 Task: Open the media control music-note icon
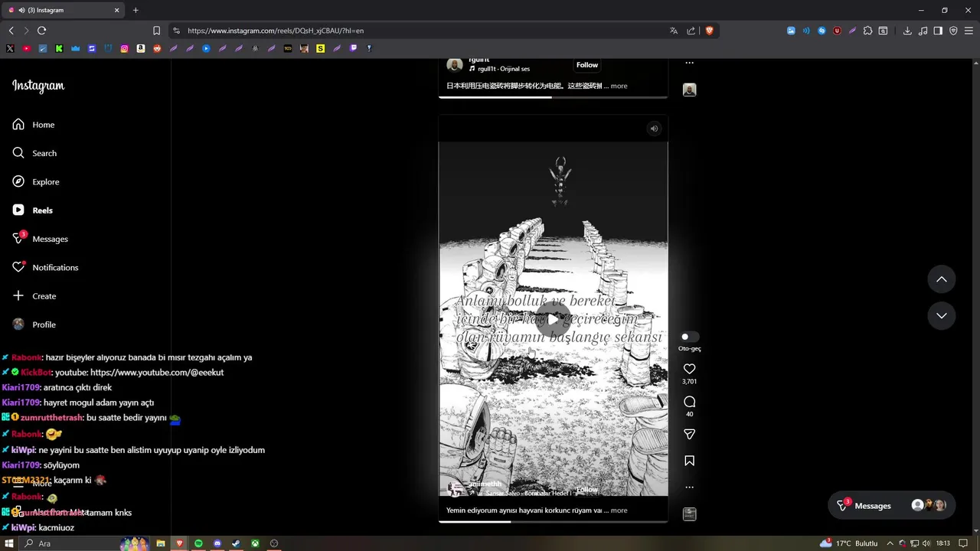[x=923, y=31]
